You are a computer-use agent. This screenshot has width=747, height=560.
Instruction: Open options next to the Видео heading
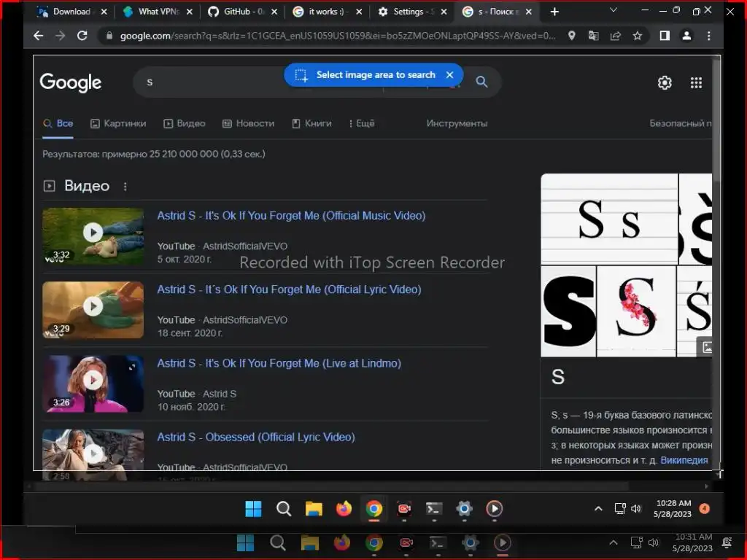pyautogui.click(x=125, y=187)
